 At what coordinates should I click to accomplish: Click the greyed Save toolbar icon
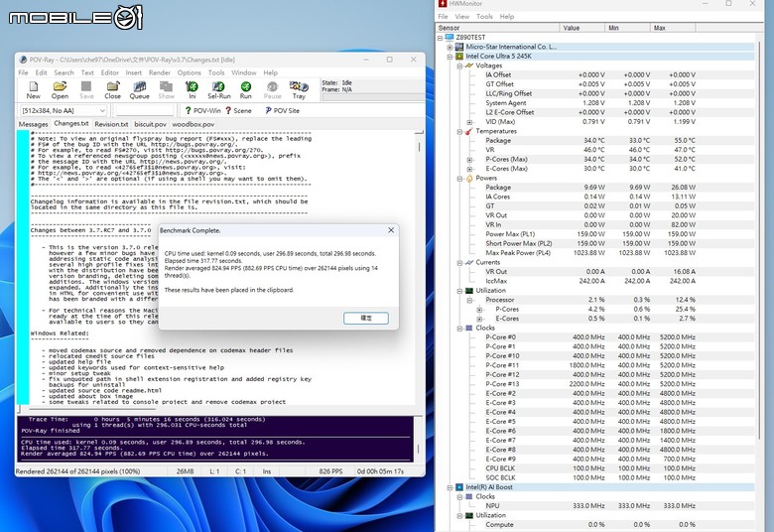(86, 90)
